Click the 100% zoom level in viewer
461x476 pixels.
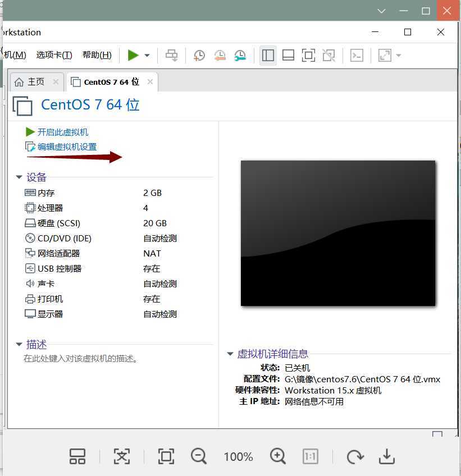click(239, 456)
